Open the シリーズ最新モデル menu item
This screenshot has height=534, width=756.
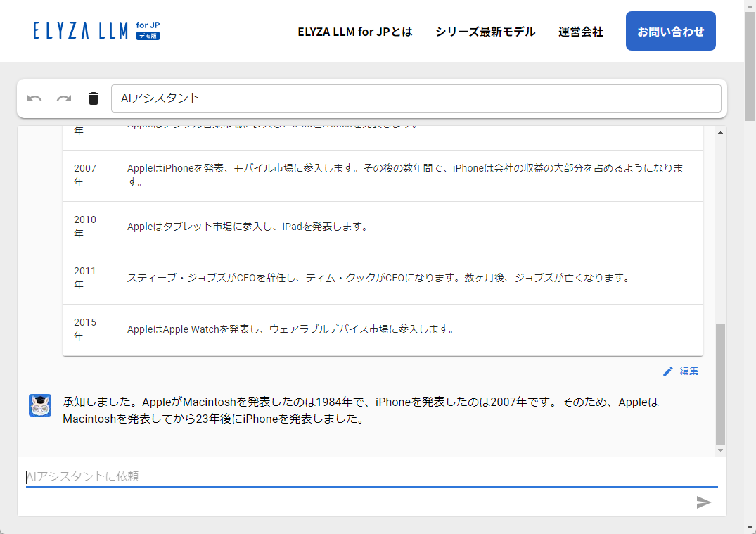click(x=485, y=32)
